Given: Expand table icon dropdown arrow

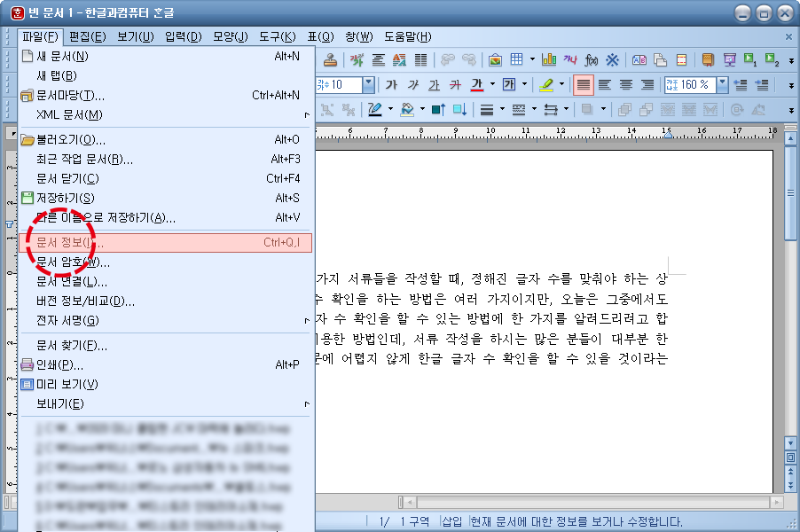Looking at the screenshot, I should click(532, 59).
